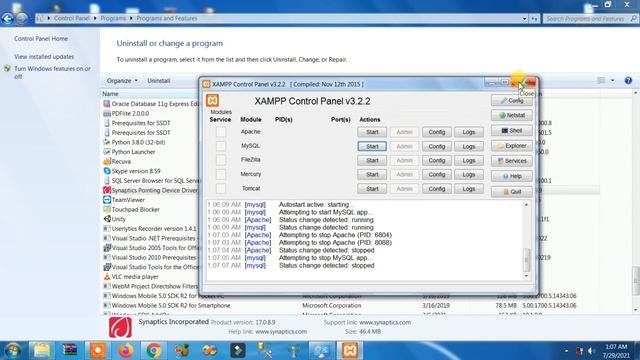Open XAMPP Config button at top right
Screen dimensions: 640x360
coord(512,100)
